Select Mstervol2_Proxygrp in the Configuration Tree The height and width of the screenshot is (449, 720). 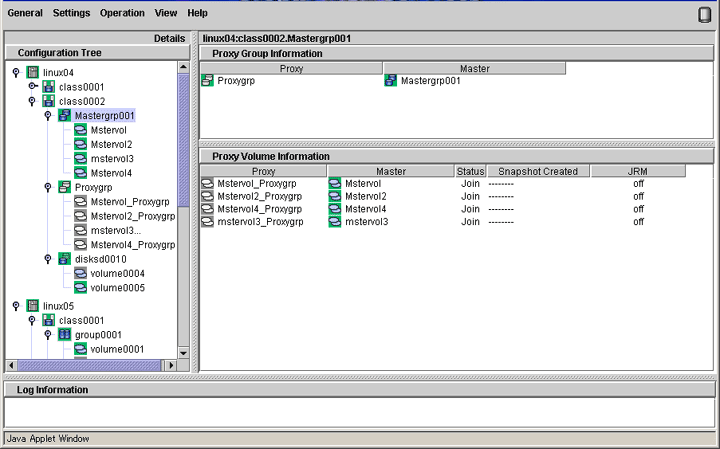coord(132,216)
